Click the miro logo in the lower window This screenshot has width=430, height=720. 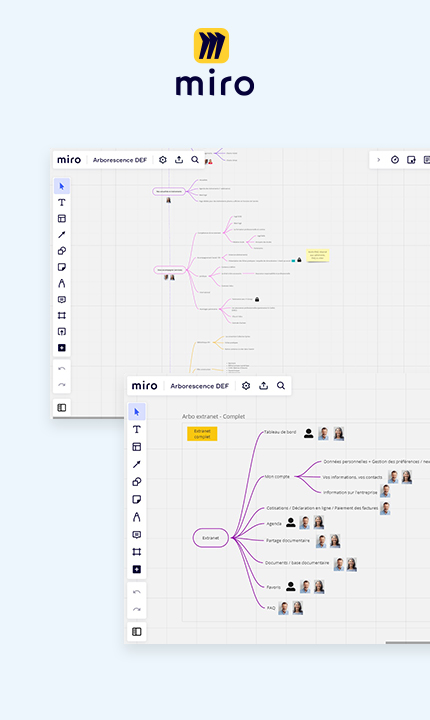(x=144, y=386)
